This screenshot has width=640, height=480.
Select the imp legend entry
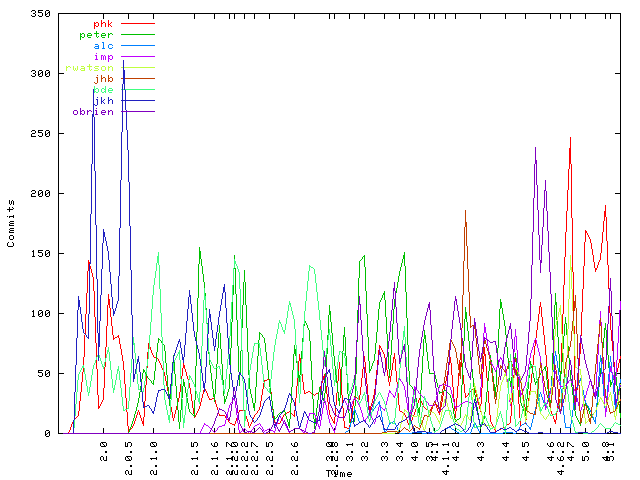pos(103,57)
